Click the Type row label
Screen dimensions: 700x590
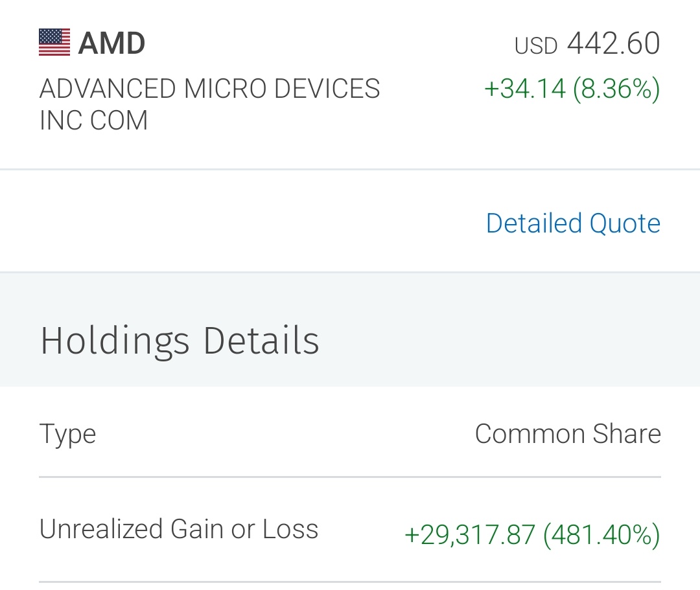(x=67, y=434)
